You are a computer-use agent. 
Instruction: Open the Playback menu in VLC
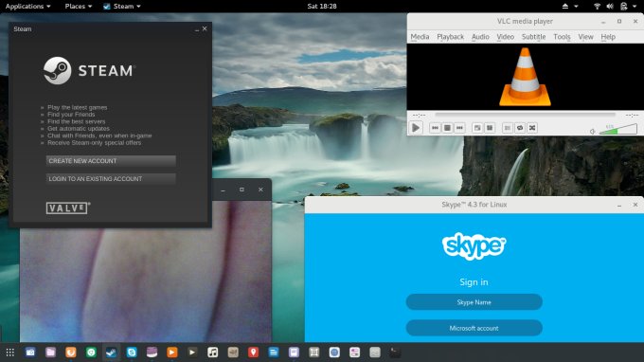pyautogui.click(x=450, y=37)
